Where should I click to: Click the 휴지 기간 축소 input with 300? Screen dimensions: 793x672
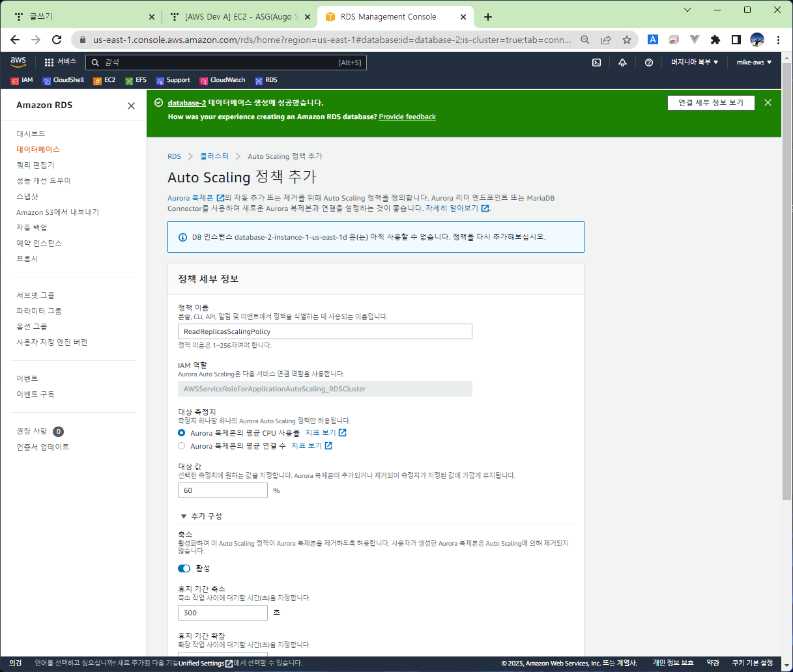(223, 613)
